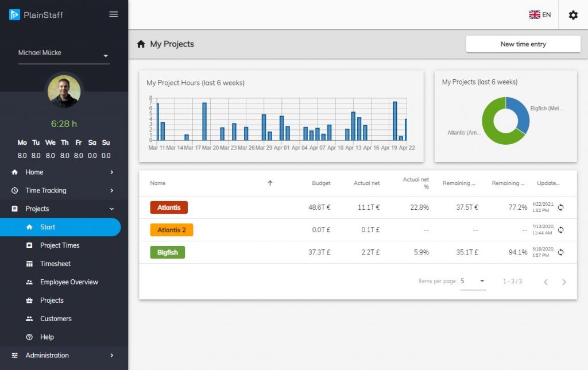Open the items per page dropdown
The image size is (588, 370).
(x=473, y=281)
